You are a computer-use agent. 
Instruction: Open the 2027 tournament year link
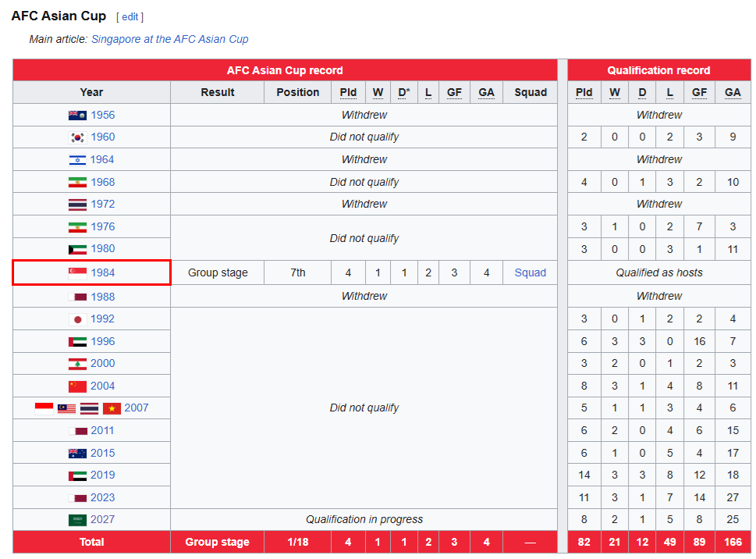click(102, 520)
